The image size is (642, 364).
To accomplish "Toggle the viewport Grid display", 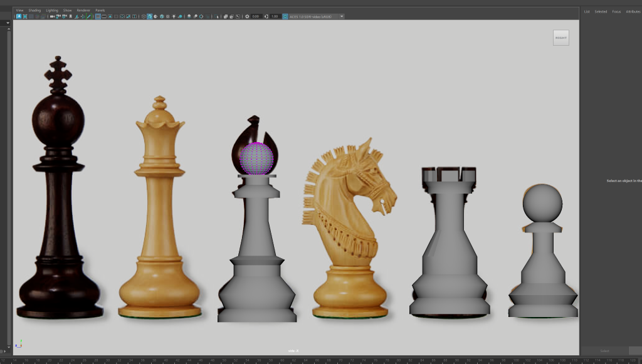I will [98, 16].
